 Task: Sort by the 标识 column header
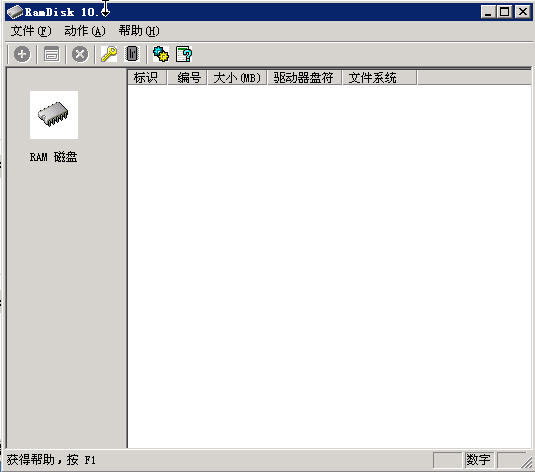pos(147,77)
